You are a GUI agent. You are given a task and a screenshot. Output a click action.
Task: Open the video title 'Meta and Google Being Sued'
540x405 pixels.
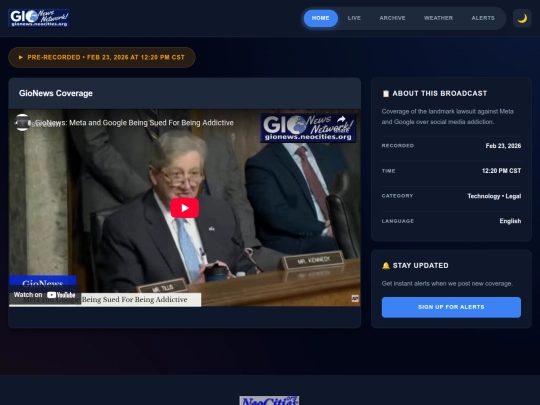tap(134, 123)
